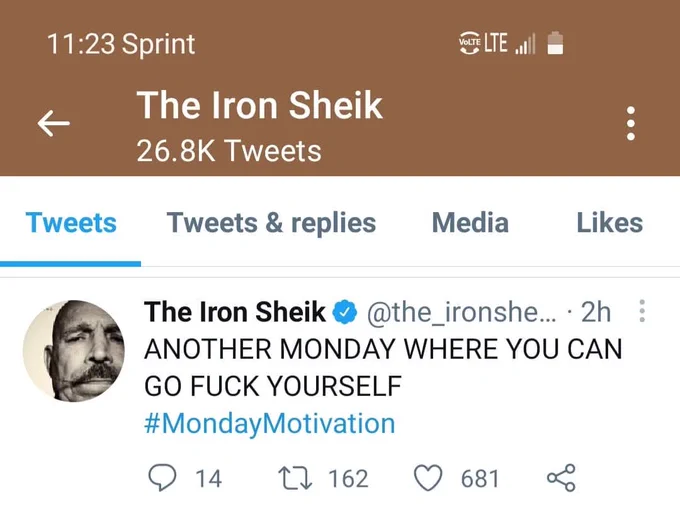Switch to the Likes tab
Viewport: 680px width, 509px height.
pos(609,223)
